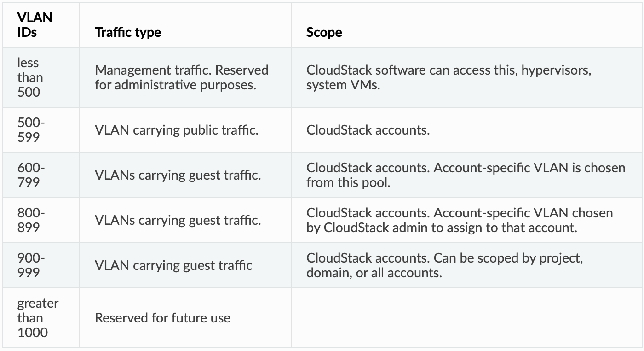Click the "greater than 1000" VLAN ID cell
The height and width of the screenshot is (351, 644).
[38, 318]
